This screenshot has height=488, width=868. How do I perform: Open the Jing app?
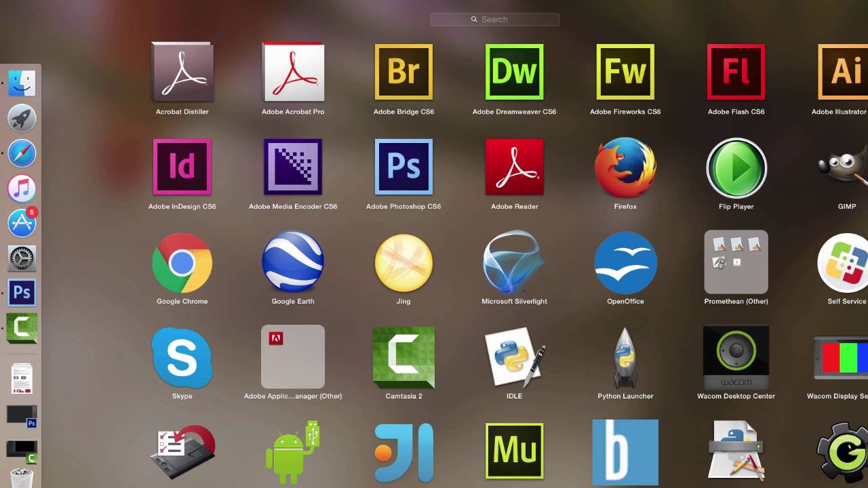(403, 263)
